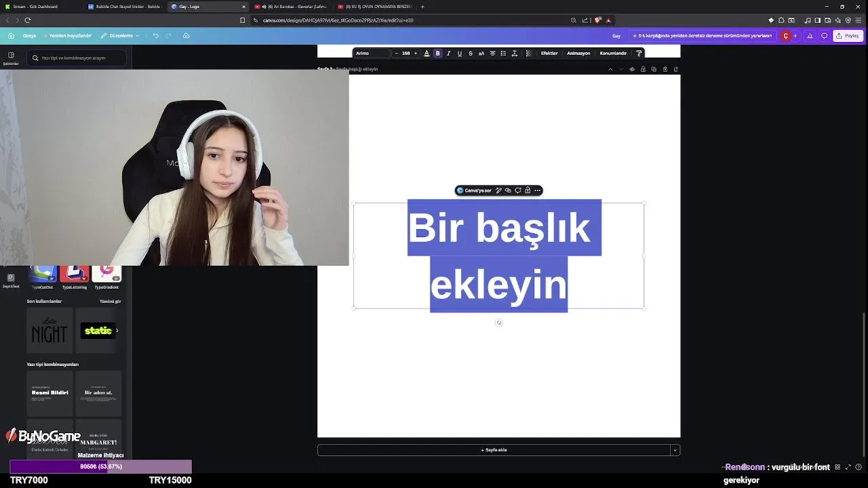Click Sayfa ekle to add page
Image resolution: width=868 pixels, height=488 pixels.
[x=494, y=450]
